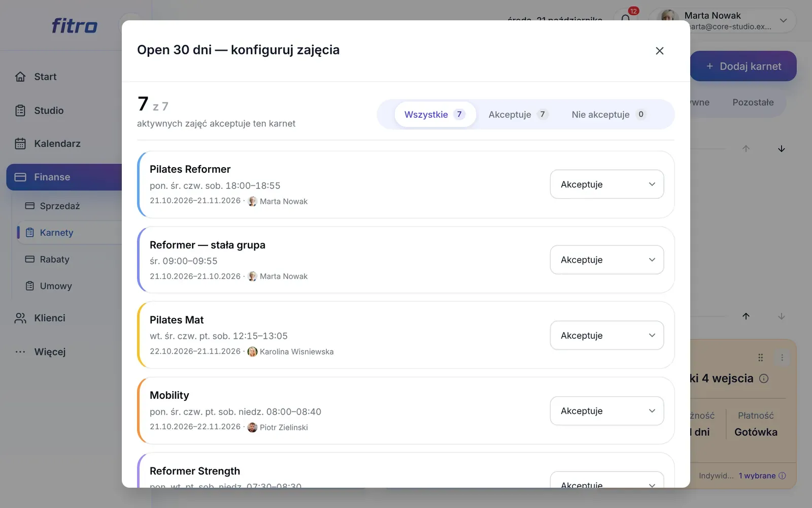
Task: Open the pass card's vertical dots menu
Action: click(782, 358)
